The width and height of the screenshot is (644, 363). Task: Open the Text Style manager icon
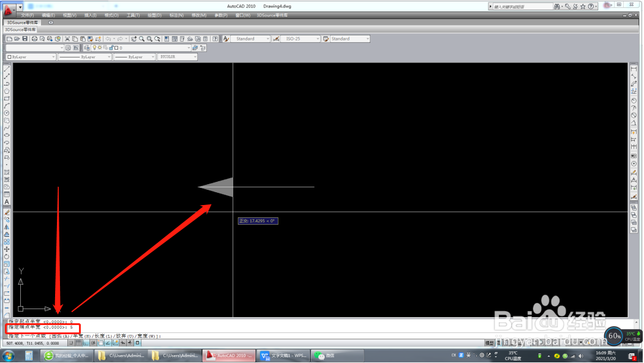pyautogui.click(x=226, y=39)
